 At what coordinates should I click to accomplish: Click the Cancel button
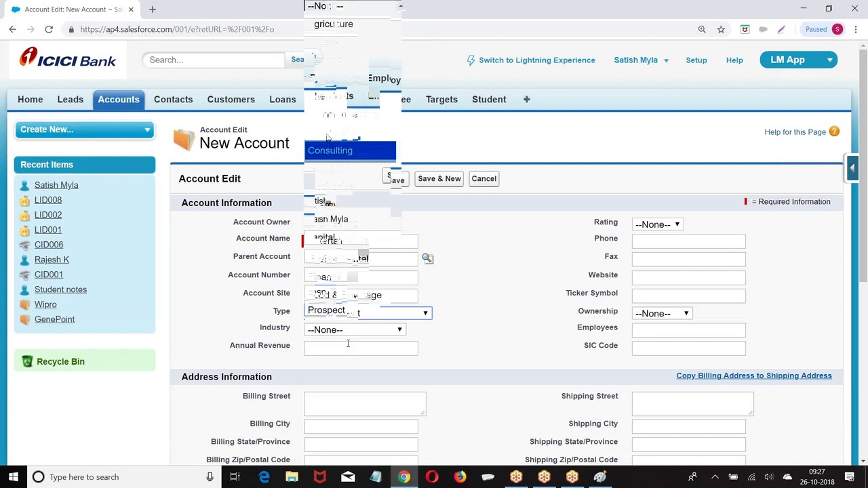point(484,178)
